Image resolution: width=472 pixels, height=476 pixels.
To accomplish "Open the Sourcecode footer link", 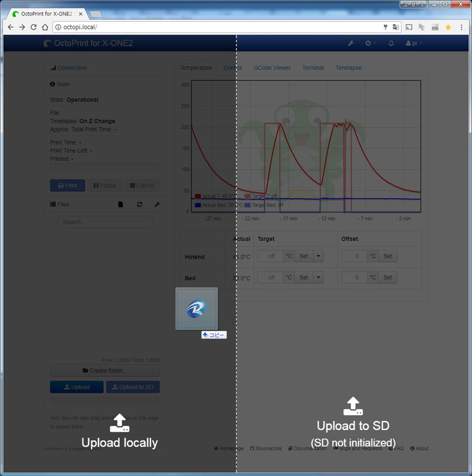I will 265,448.
